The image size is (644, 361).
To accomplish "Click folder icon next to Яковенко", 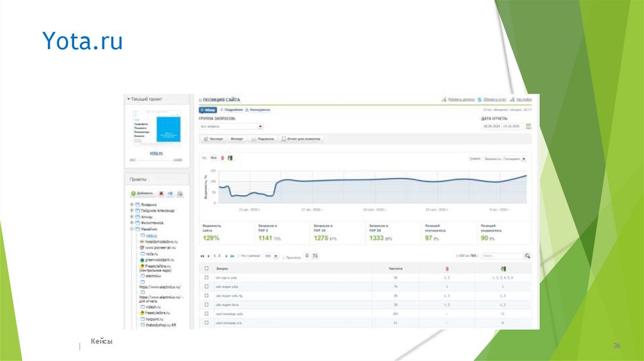I will point(138,204).
